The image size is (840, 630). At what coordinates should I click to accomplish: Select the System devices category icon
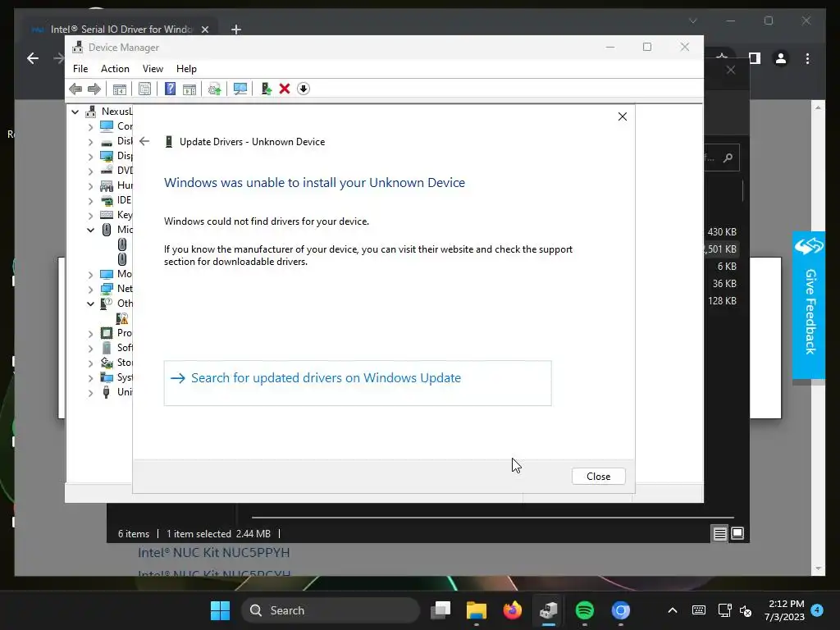click(107, 377)
